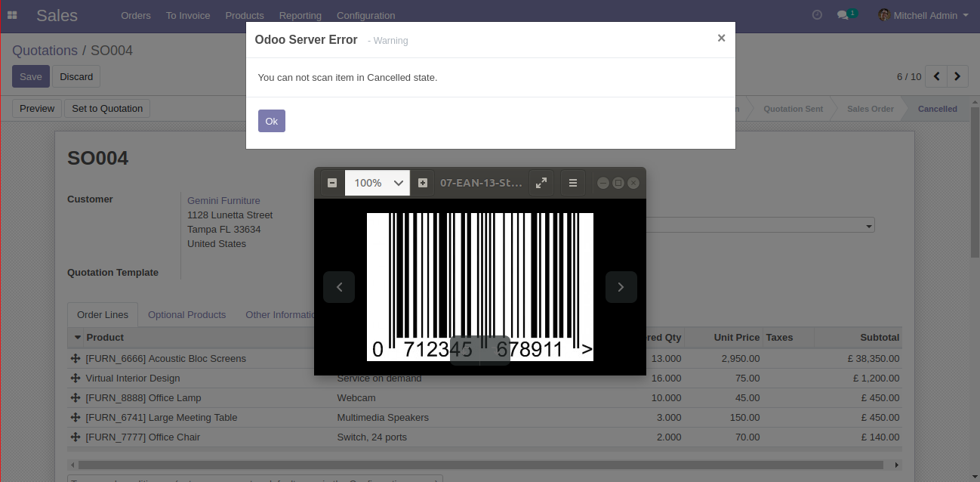Zoom in in the image viewer
Image resolution: width=980 pixels, height=482 pixels.
click(423, 183)
